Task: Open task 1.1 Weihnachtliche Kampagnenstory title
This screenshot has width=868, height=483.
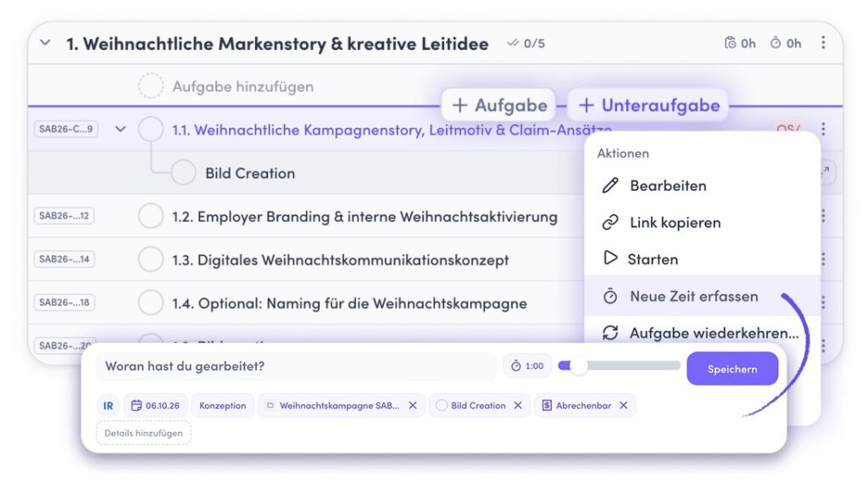Action: coord(392,130)
